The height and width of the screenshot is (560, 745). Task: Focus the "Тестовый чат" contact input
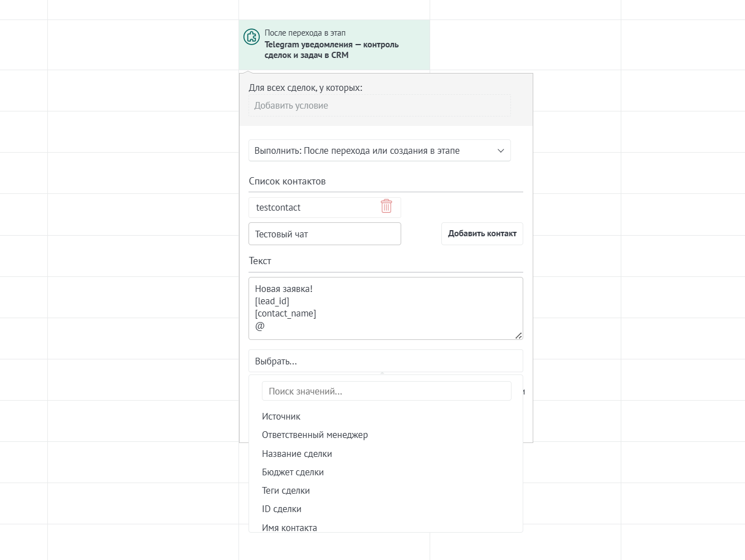tap(325, 234)
